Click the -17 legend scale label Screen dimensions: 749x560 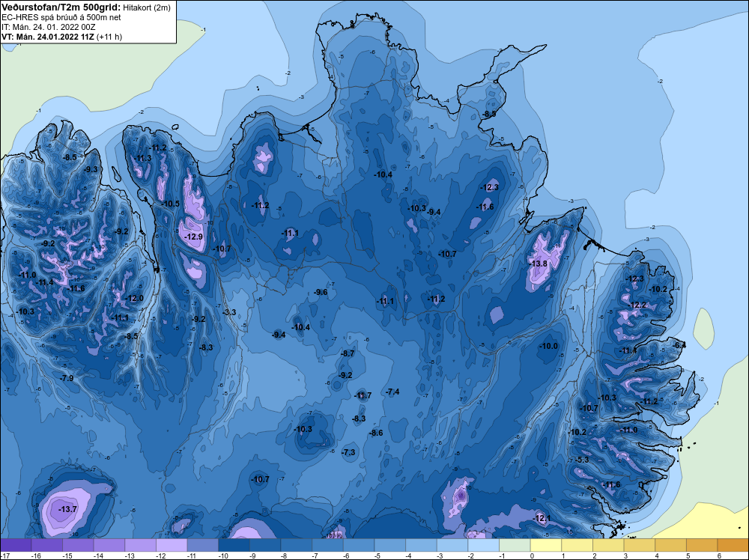[x=4, y=556]
